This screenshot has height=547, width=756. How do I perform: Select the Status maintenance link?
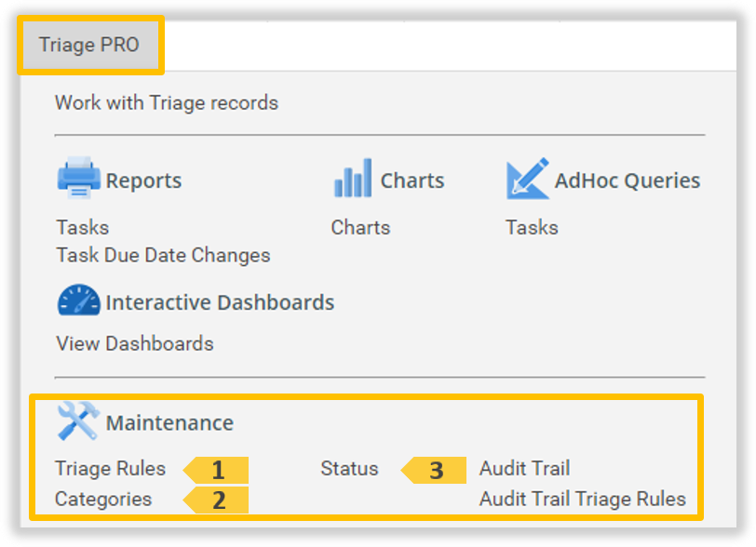click(x=349, y=468)
